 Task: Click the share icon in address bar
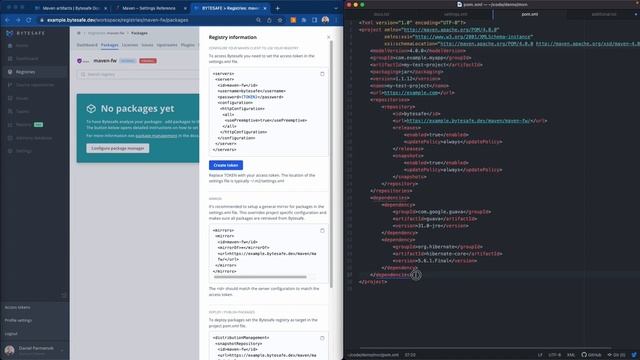269,20
